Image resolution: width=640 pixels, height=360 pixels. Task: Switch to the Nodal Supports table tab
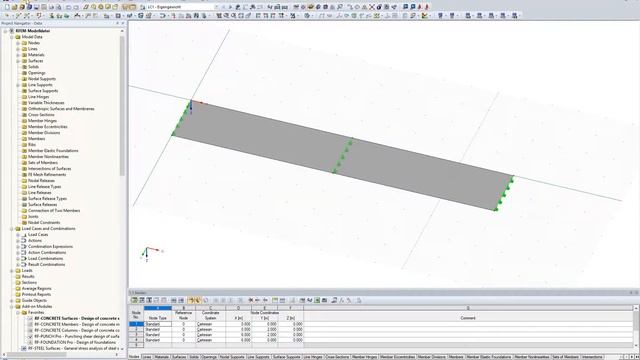click(232, 357)
